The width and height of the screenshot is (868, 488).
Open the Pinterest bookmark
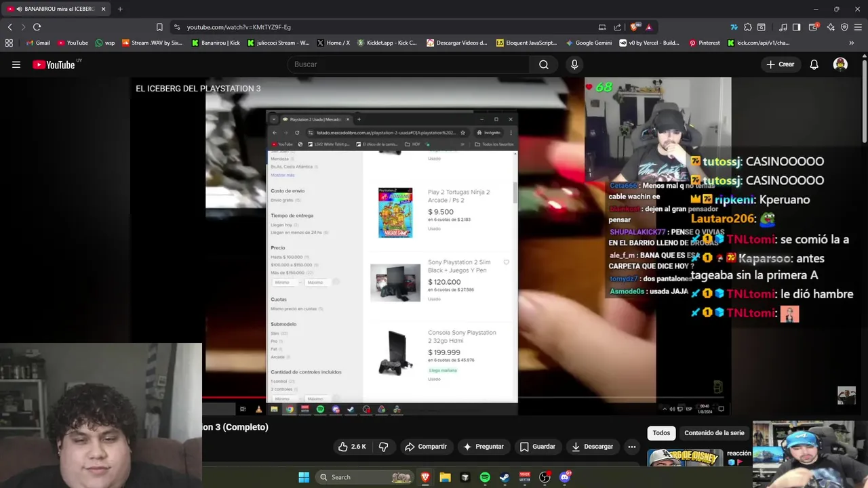[705, 43]
